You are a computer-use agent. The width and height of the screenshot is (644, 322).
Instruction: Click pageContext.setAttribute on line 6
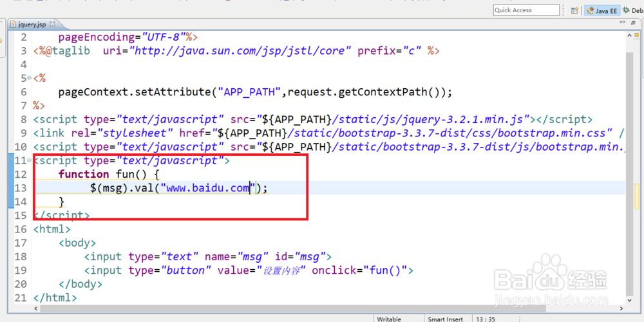[135, 92]
